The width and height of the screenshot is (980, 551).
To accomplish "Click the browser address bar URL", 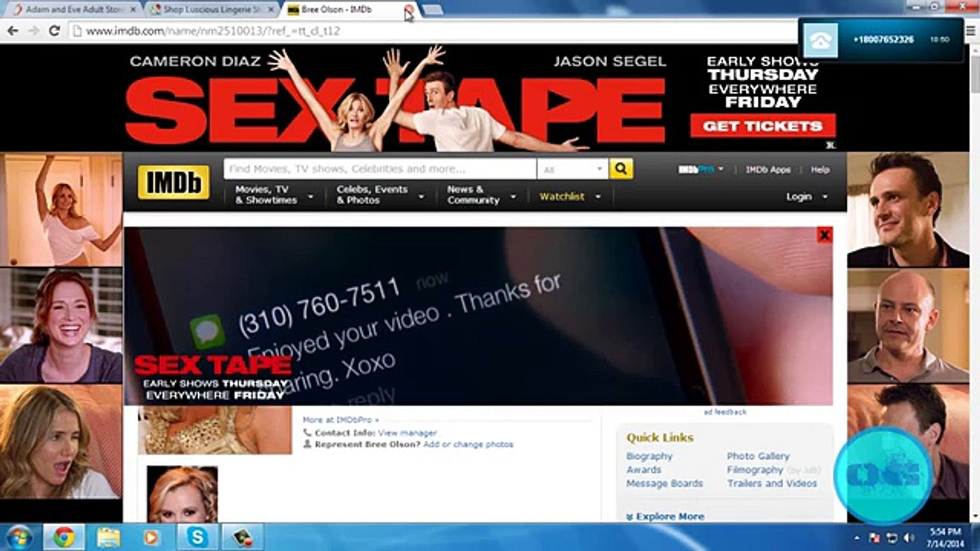I will tap(213, 31).
